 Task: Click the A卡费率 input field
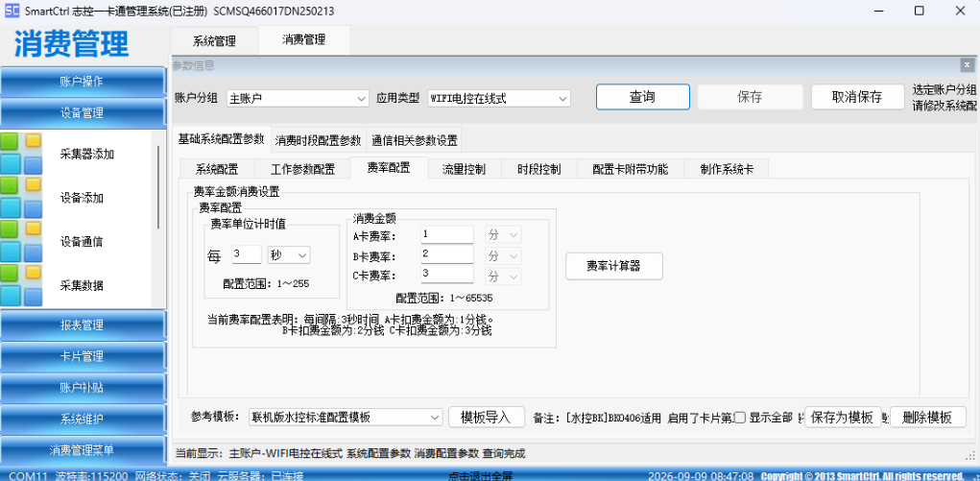(x=447, y=235)
